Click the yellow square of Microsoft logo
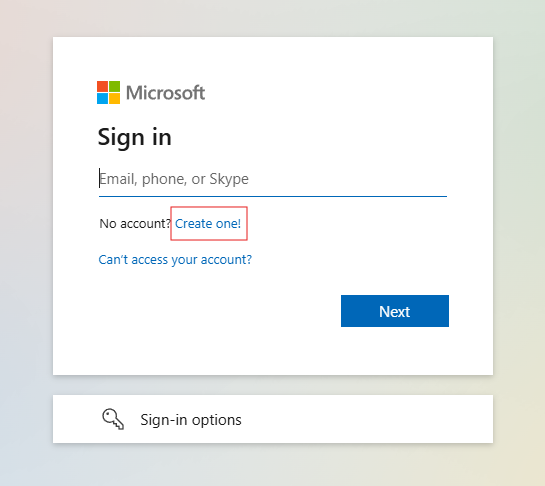Viewport: 545px width, 486px height. [115, 98]
